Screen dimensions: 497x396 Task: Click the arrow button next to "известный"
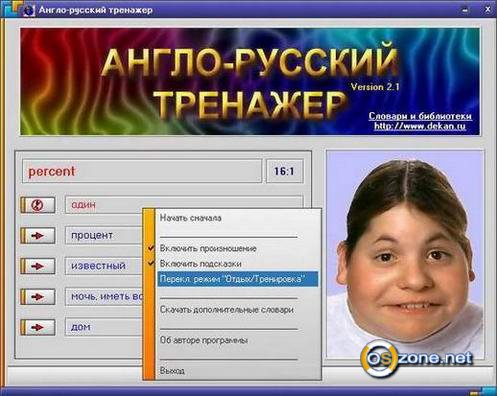[x=38, y=266]
